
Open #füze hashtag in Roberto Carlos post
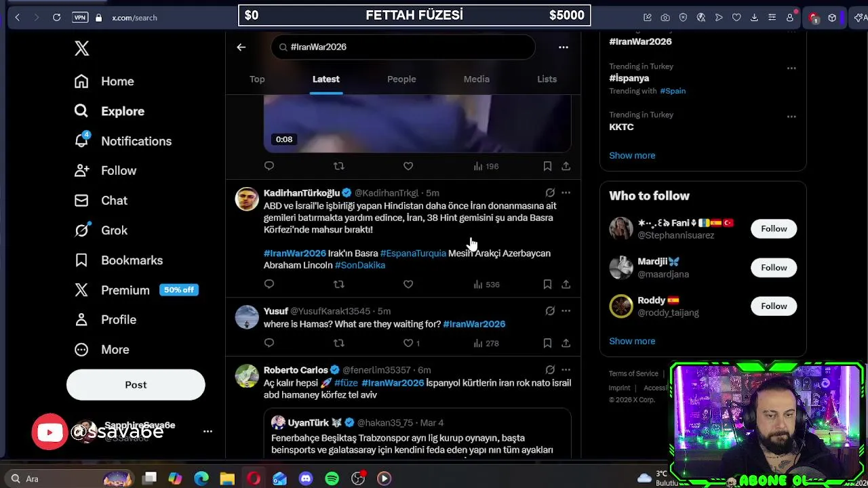[x=346, y=383]
